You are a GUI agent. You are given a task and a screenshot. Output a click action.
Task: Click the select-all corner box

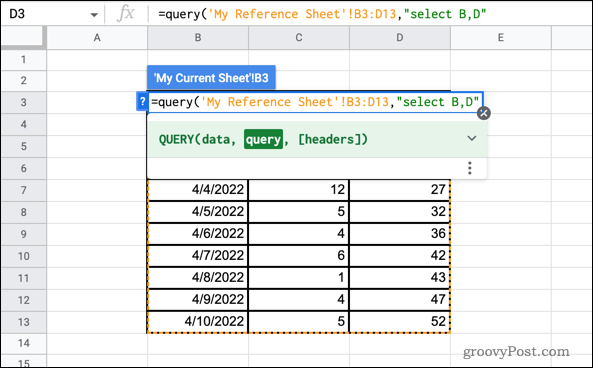click(x=23, y=37)
